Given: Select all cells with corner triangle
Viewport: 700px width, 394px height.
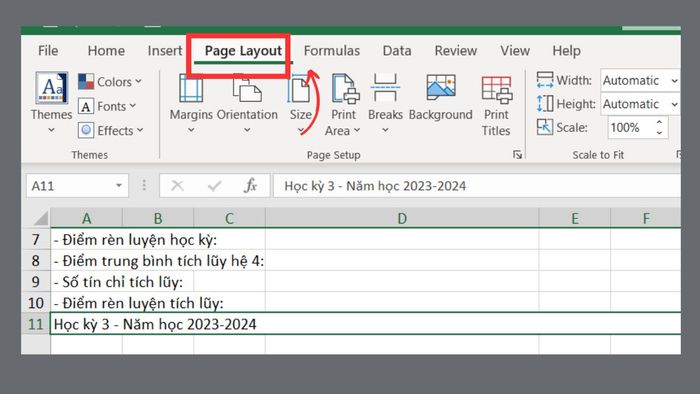Looking at the screenshot, I should pyautogui.click(x=40, y=218).
